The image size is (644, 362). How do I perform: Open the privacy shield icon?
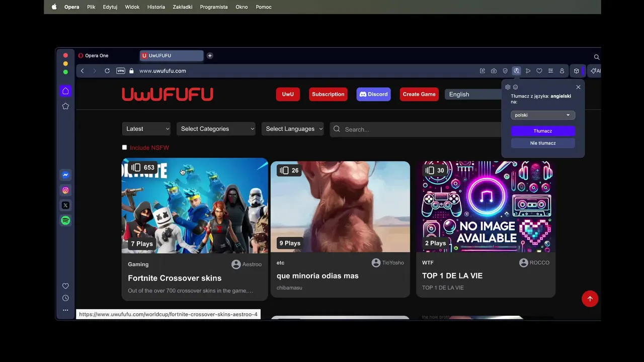[505, 71]
